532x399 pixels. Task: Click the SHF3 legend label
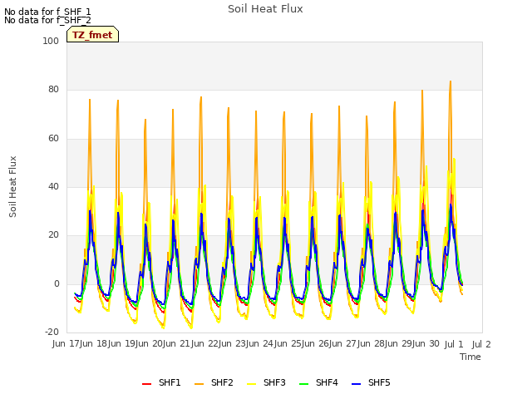(x=274, y=382)
